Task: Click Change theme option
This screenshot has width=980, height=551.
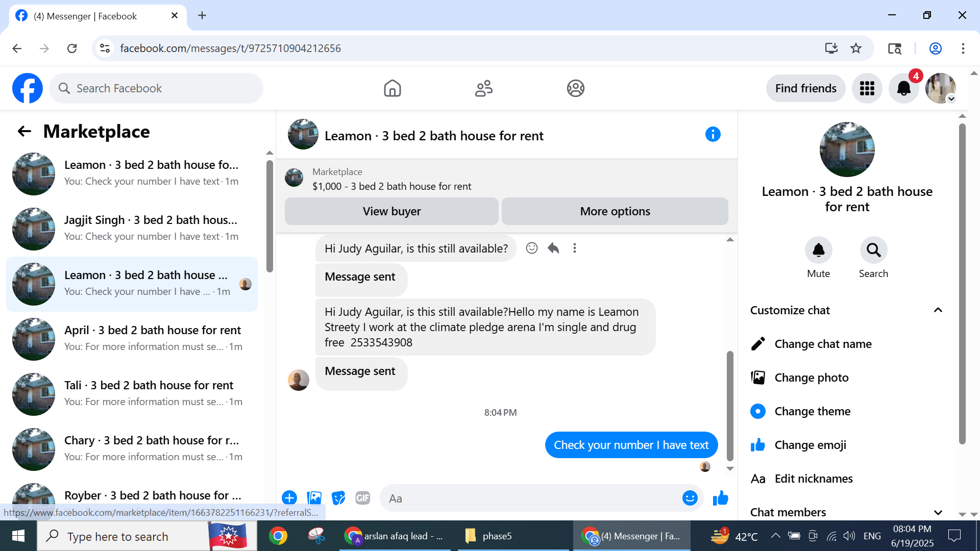Action: tap(847, 411)
